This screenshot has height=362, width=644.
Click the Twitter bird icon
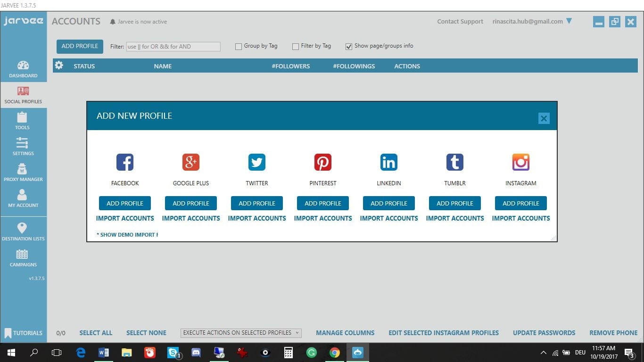click(x=257, y=162)
